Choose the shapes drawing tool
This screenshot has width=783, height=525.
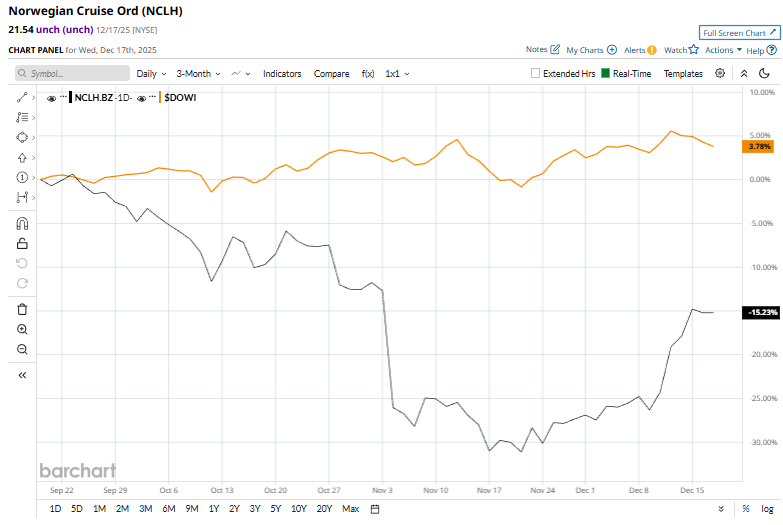tap(22, 137)
